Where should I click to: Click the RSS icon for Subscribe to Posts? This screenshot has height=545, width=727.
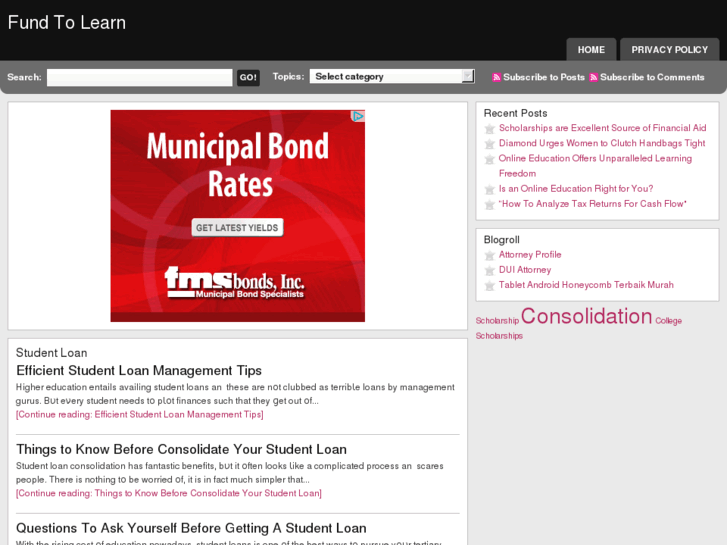click(497, 77)
